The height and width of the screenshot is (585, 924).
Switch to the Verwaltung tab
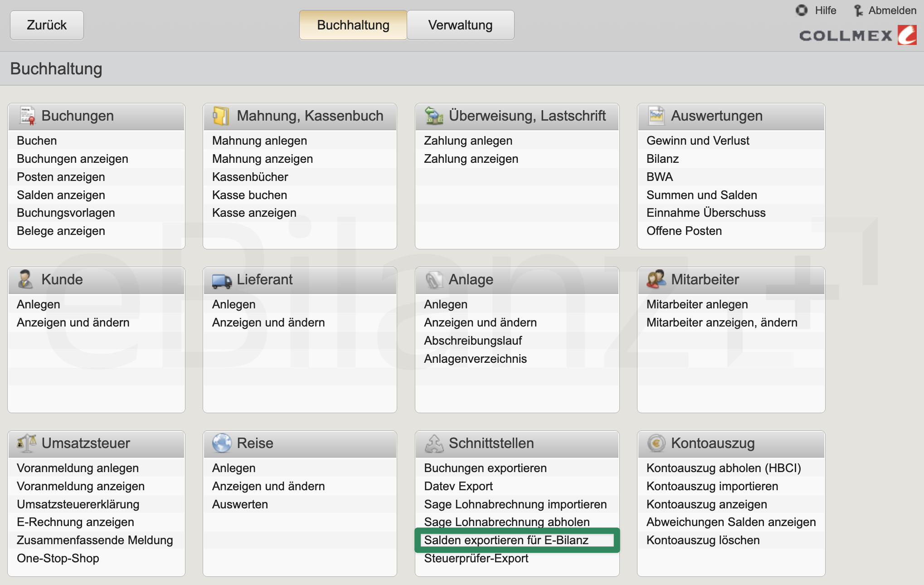[460, 25]
